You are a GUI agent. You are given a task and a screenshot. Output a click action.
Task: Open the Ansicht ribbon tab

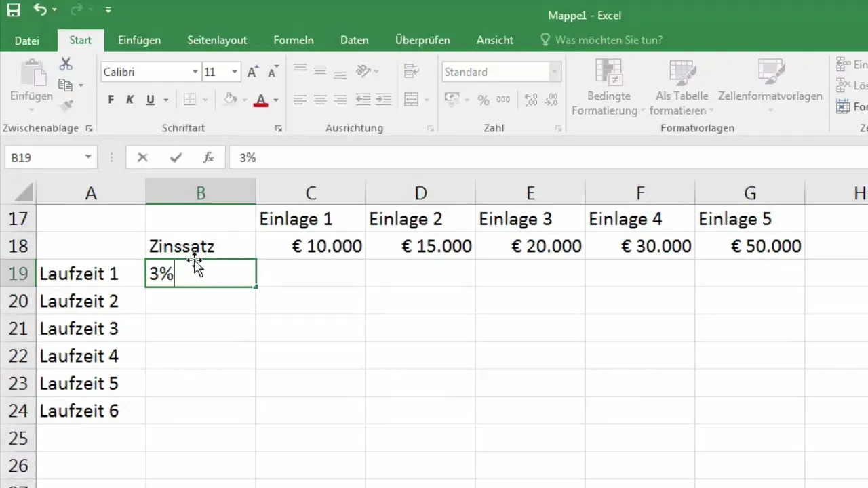point(494,40)
